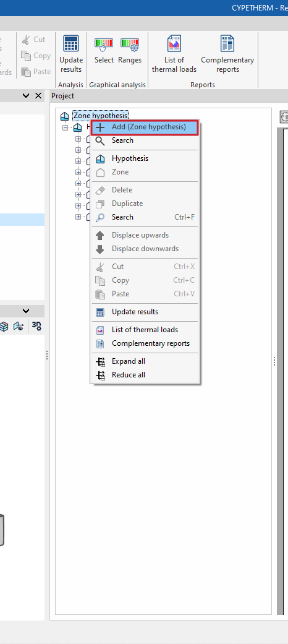
Task: Open Complementary reports from ribbon
Action: [x=227, y=54]
